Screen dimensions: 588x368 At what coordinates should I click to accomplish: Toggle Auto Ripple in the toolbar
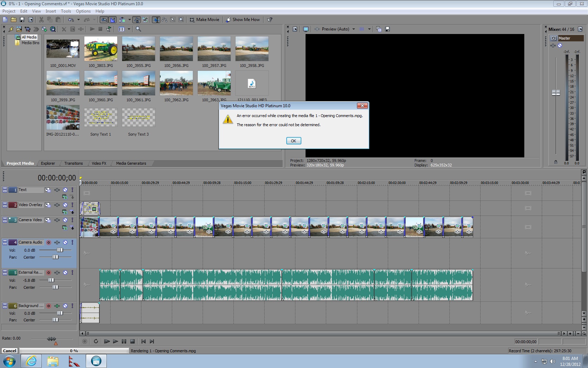pos(122,20)
